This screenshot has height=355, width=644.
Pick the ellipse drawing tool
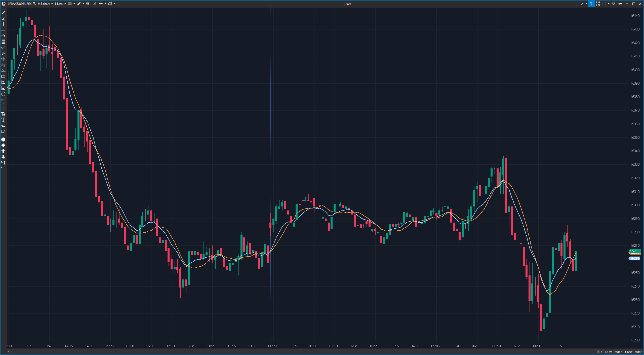tap(3, 94)
